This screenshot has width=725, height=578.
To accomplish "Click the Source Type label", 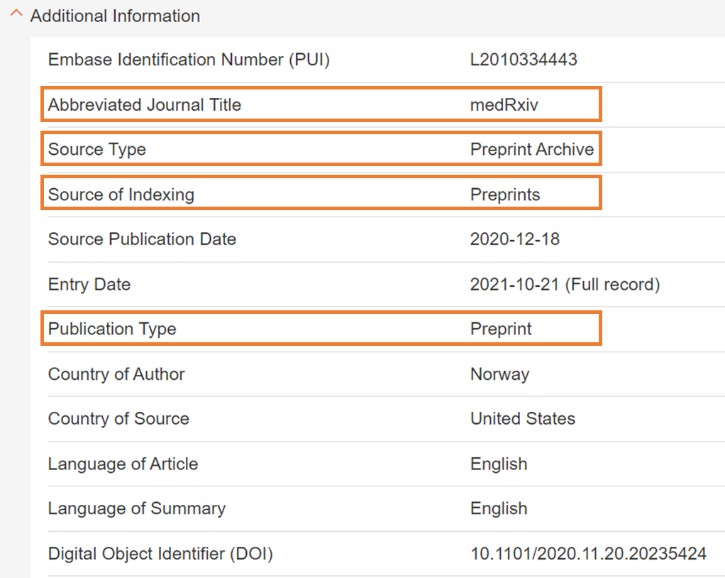I will point(97,150).
